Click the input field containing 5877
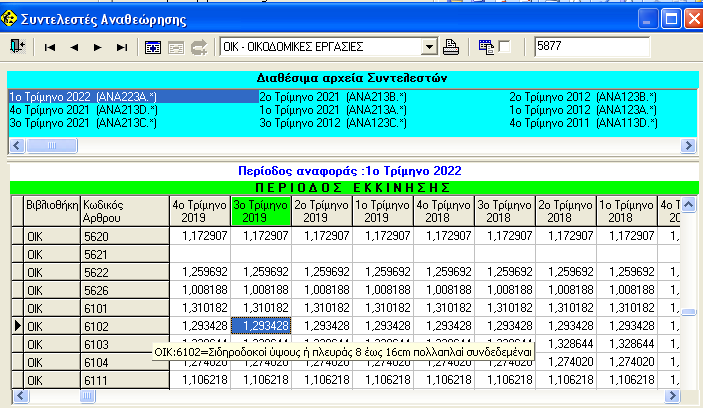 coord(591,46)
